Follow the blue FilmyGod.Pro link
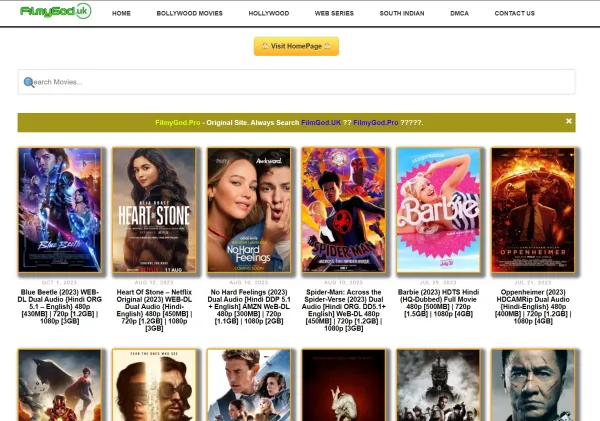Image resolution: width=600 pixels, height=421 pixels. point(375,123)
